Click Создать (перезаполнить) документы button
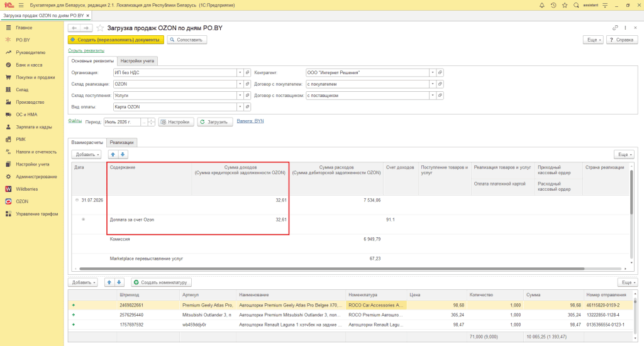 point(116,40)
